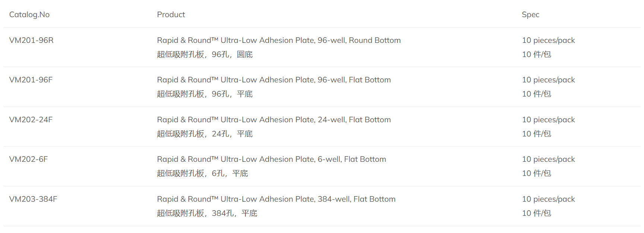Select catalog number VM202-24F
644x233 pixels.
pos(31,120)
